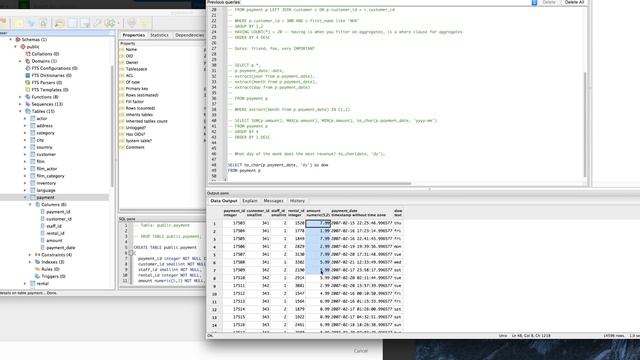Click the yellow properties toolbar icon
The width and height of the screenshot is (640, 360).
tap(18, 23)
